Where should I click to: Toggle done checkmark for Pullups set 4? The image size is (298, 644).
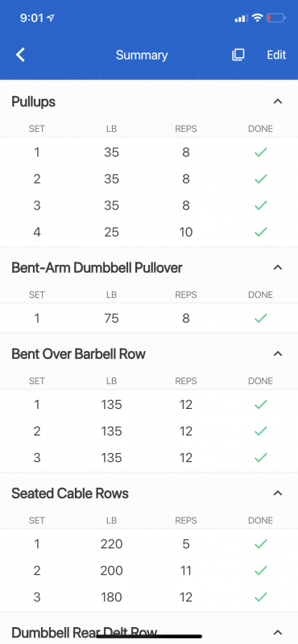pyautogui.click(x=261, y=232)
